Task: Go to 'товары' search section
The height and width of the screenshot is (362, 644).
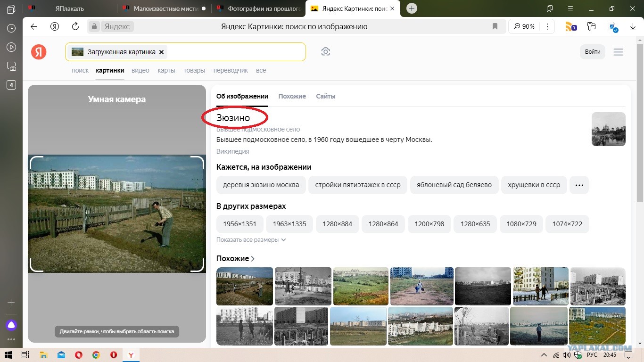Action: 194,70
